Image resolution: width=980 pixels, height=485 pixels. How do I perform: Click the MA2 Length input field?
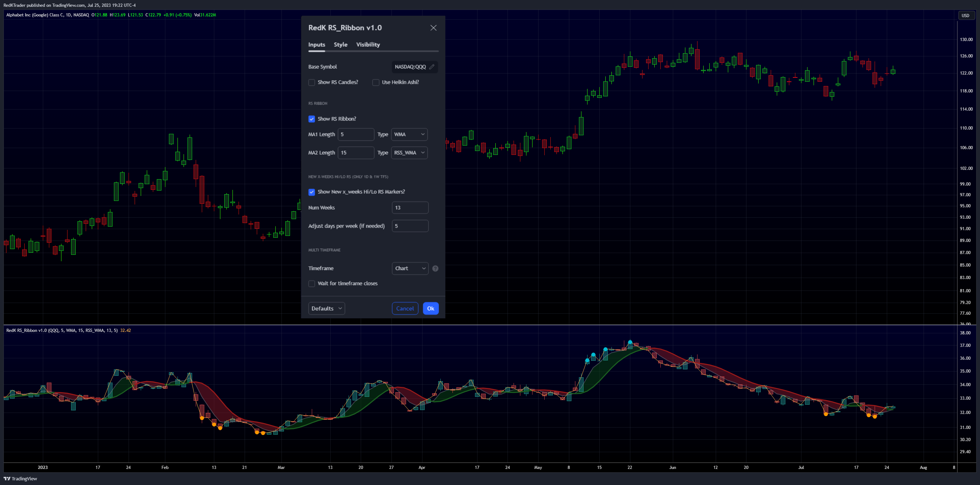356,153
